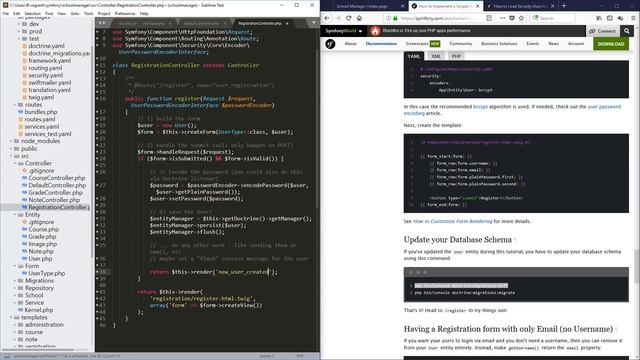Expand the public folder

coord(11,149)
